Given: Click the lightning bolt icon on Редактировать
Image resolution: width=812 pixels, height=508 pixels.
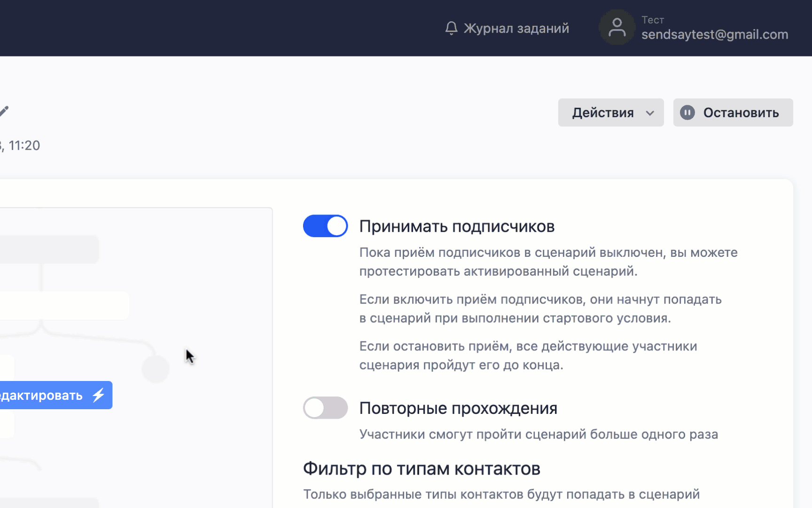Looking at the screenshot, I should 99,395.
